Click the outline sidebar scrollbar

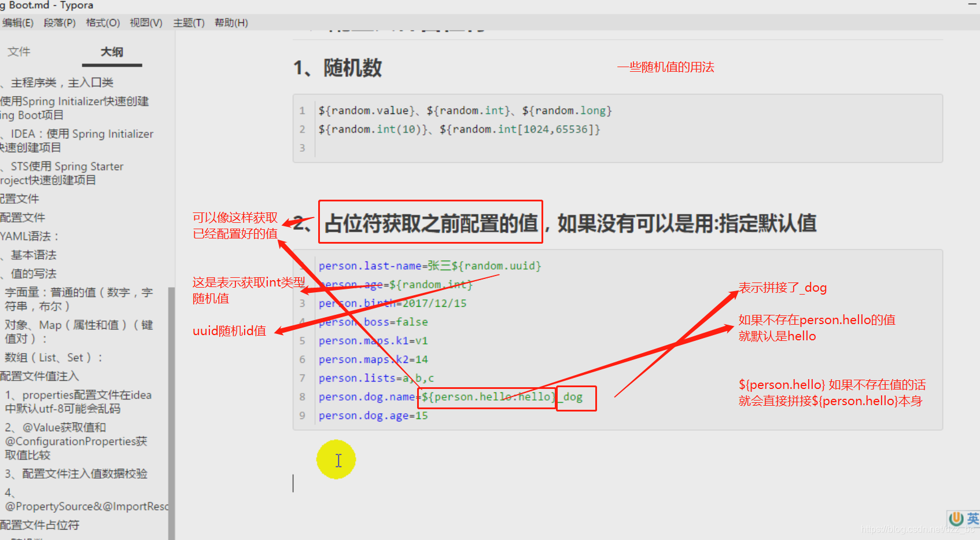pos(171,413)
